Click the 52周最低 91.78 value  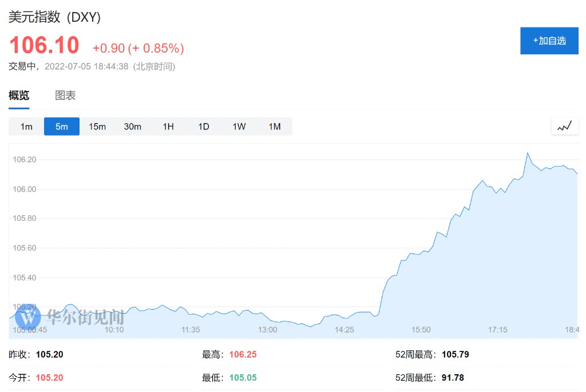(x=453, y=378)
